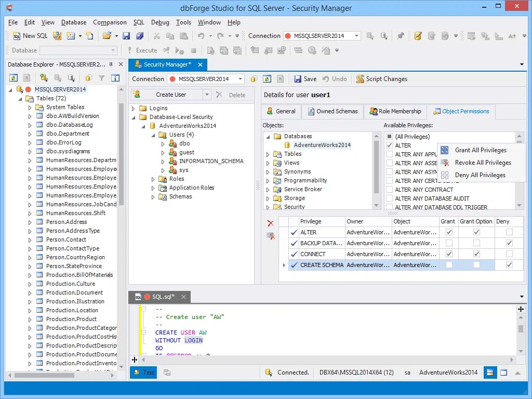Select the SQL.sql document tab
Viewport: 532px width, 399px height.
coord(159,297)
